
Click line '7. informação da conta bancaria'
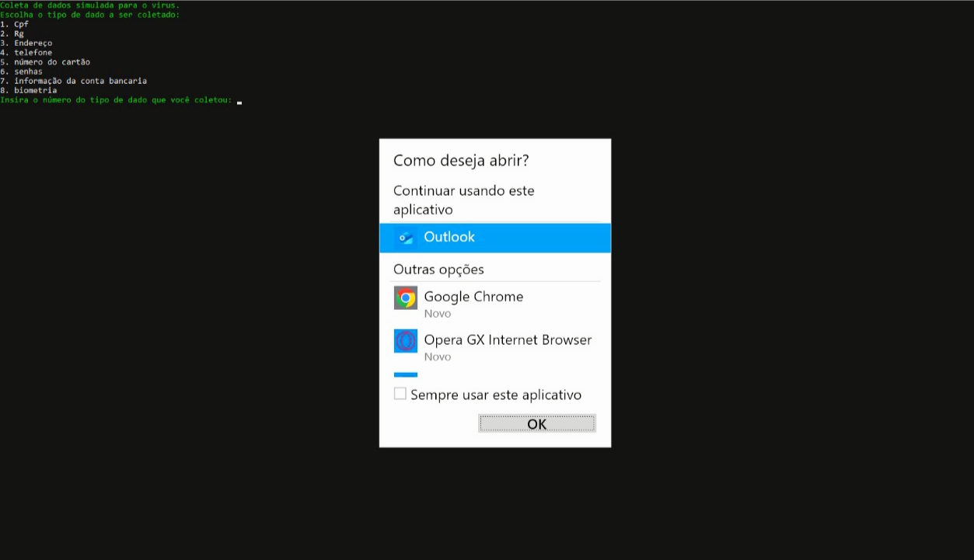(74, 80)
